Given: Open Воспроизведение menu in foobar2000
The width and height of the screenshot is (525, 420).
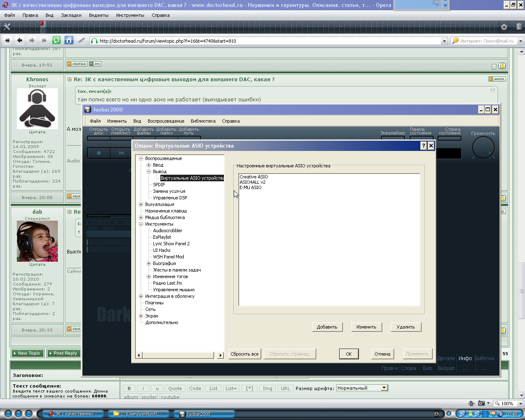Looking at the screenshot, I should 166,121.
